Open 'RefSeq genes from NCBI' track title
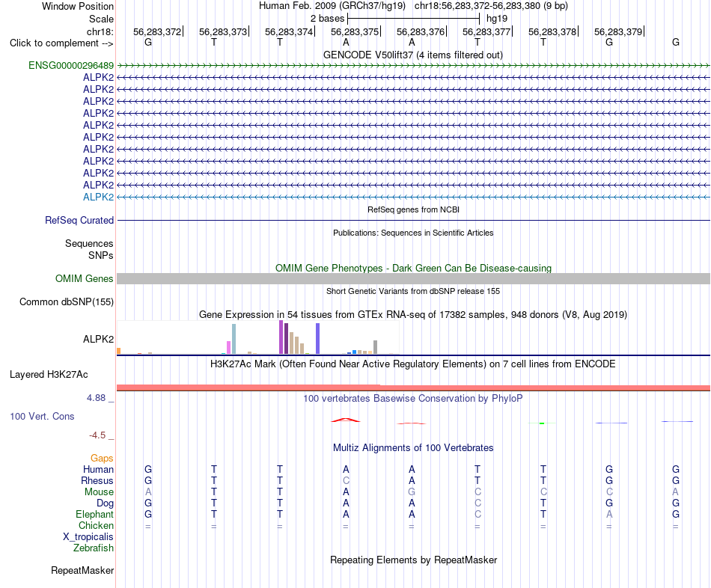The height and width of the screenshot is (588, 711). 413,209
